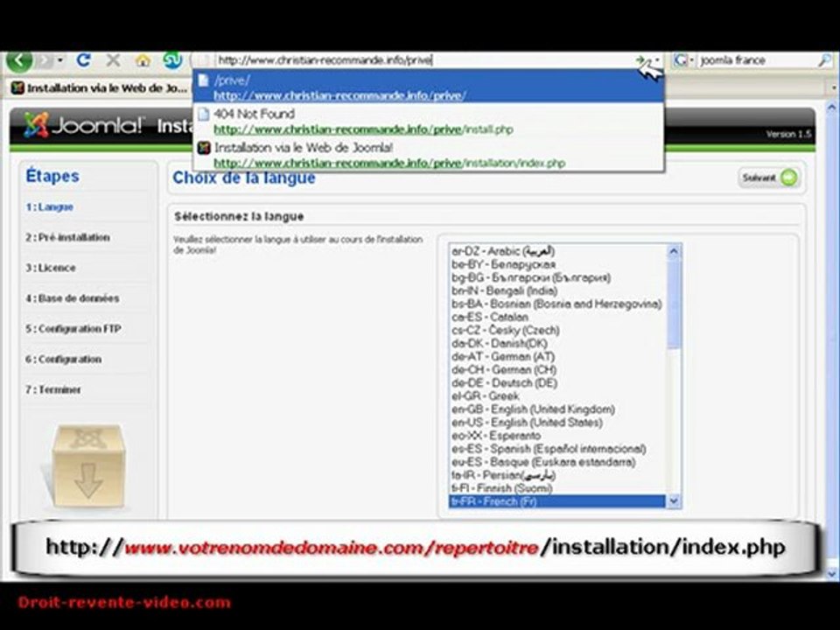This screenshot has height=630, width=840.
Task: Click the Suivant button
Action: (769, 178)
